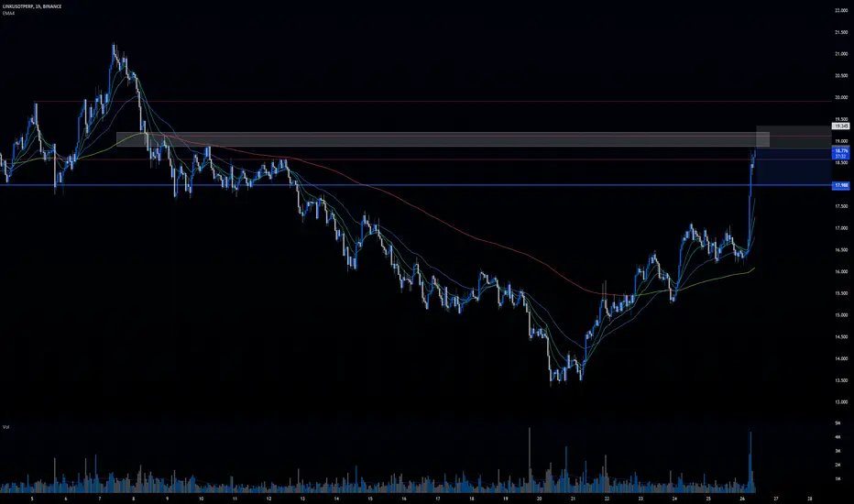Screen dimensions: 854x504
Task: Select the Vol indicator legend label
Action: coord(6,427)
